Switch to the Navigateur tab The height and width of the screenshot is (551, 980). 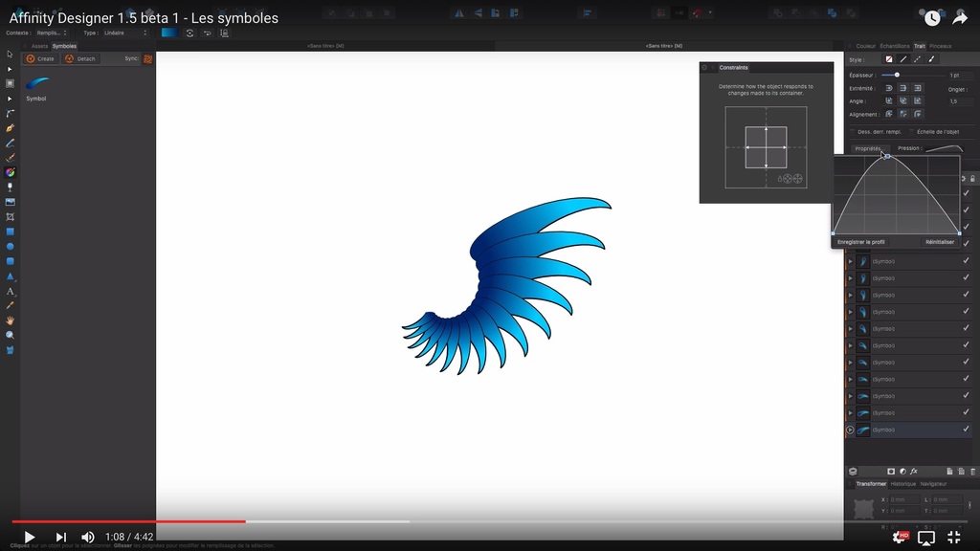pos(933,484)
